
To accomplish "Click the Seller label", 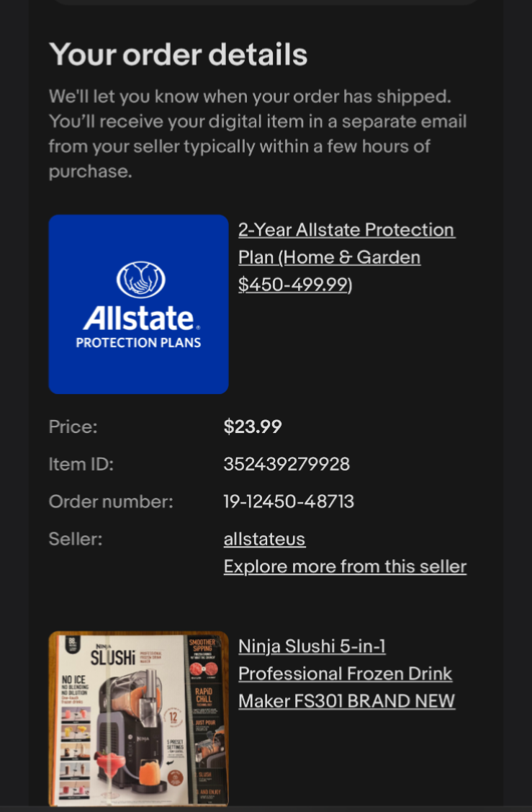I will tap(75, 539).
